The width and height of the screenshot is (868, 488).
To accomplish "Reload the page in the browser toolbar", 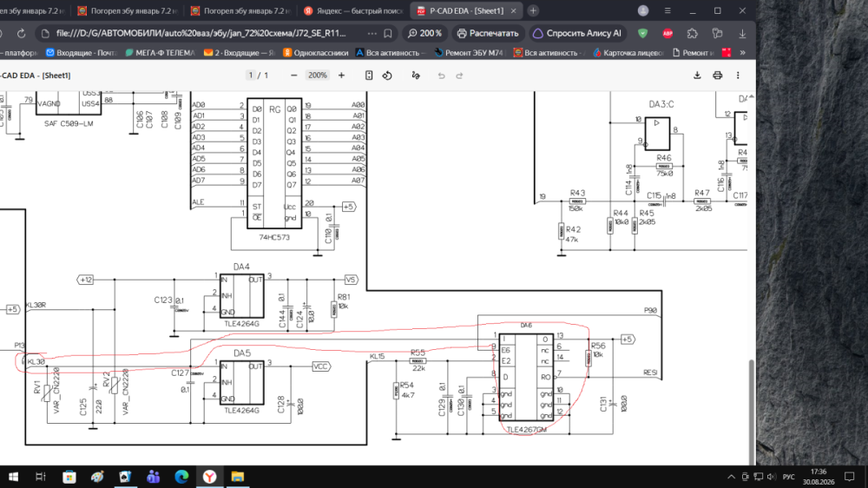I will click(21, 33).
